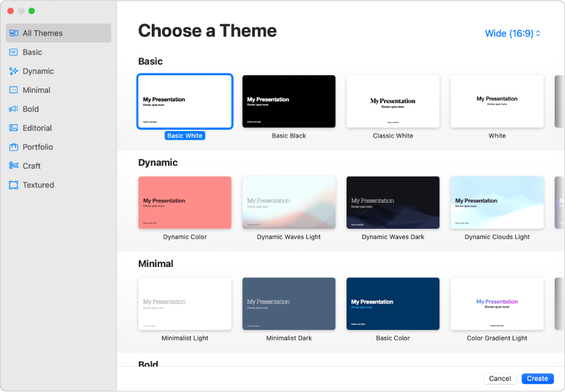The height and width of the screenshot is (392, 565).
Task: Select the Basic Black theme thumbnail
Action: (x=289, y=101)
